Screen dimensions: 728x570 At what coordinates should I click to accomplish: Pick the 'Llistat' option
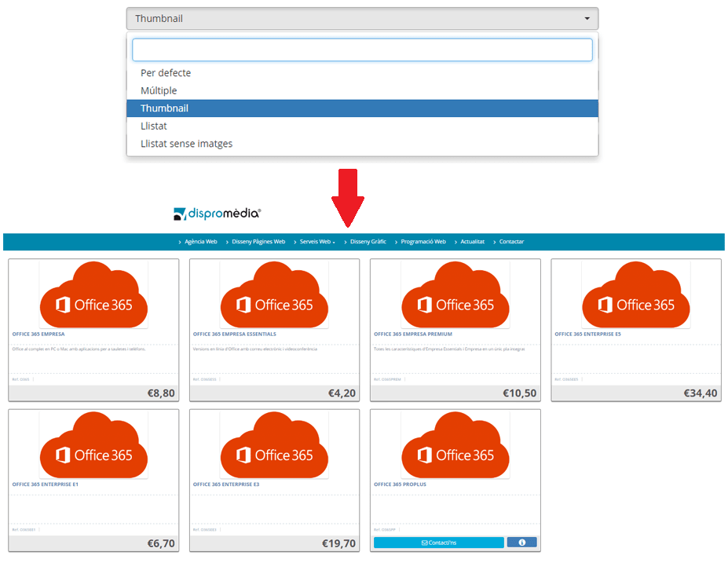tap(362, 126)
